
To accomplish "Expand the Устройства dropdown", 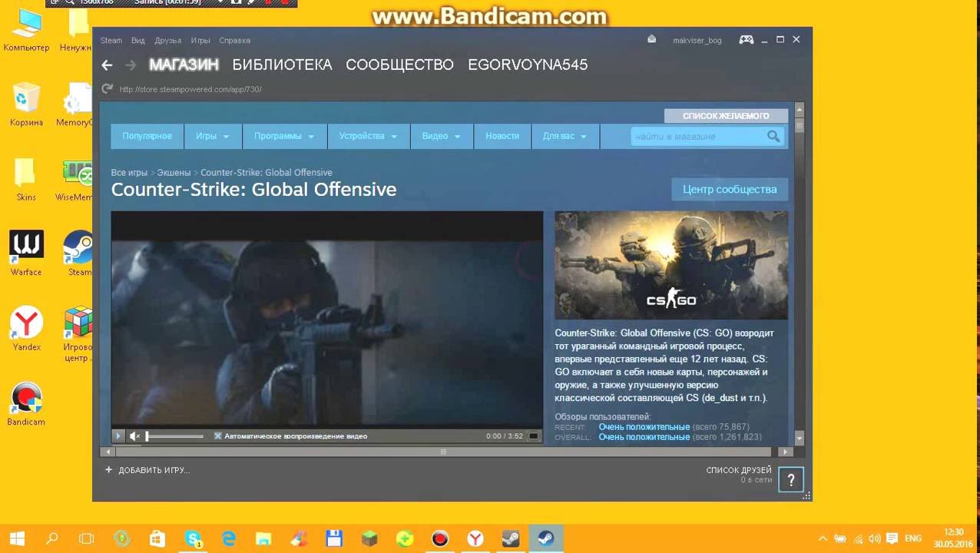I will coord(368,136).
